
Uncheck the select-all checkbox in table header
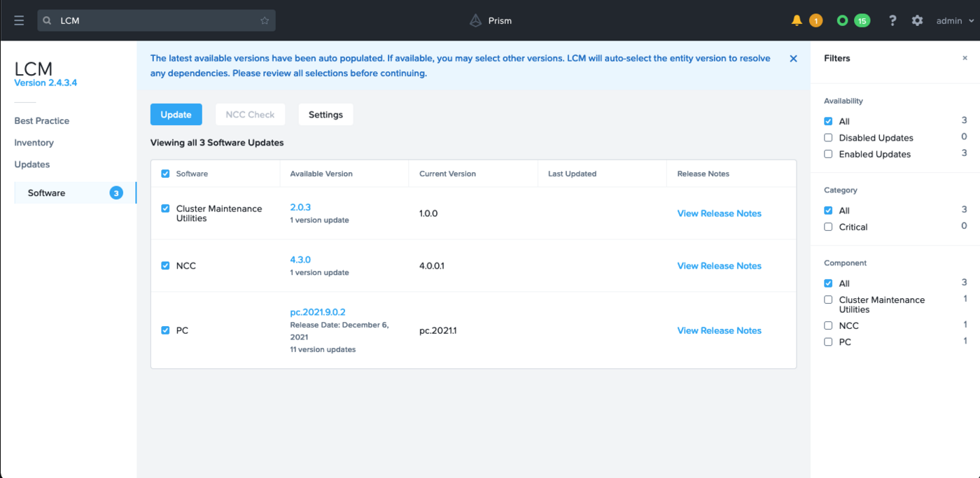pyautogui.click(x=165, y=173)
